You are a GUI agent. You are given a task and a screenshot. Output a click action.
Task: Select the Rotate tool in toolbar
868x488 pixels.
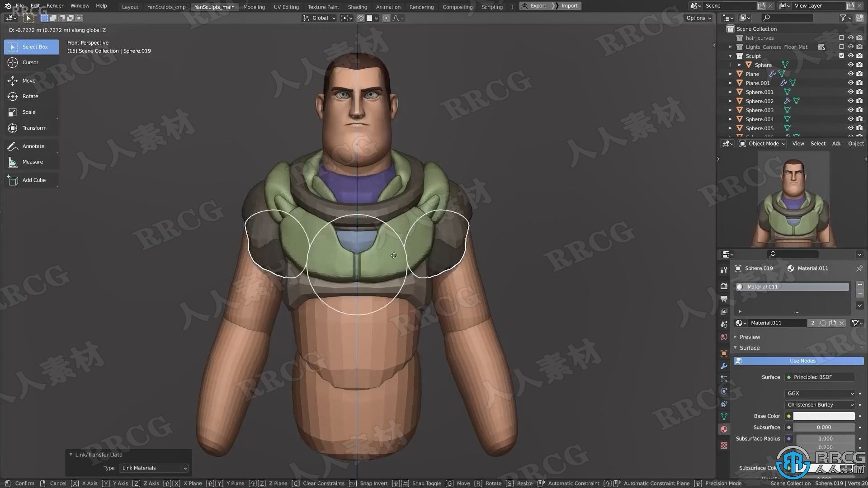30,96
